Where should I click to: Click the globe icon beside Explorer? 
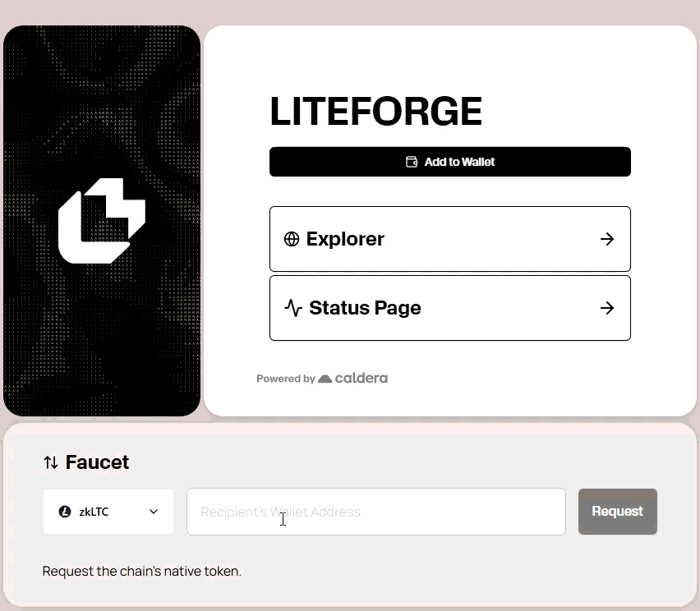(x=292, y=239)
